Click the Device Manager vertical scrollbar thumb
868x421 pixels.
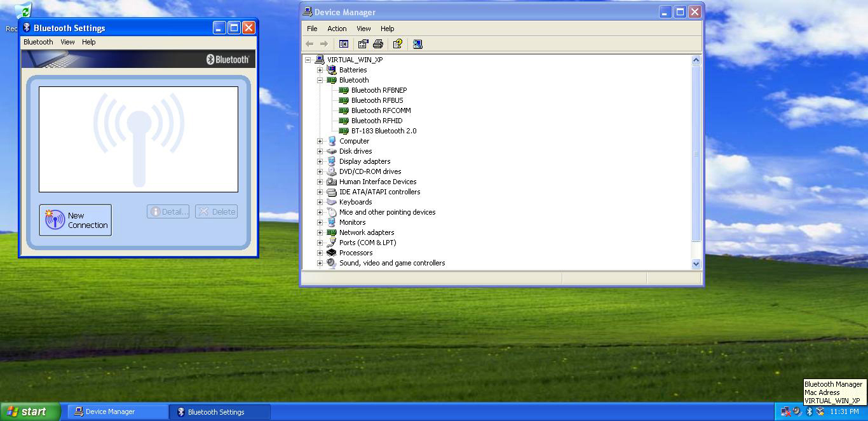coord(696,153)
